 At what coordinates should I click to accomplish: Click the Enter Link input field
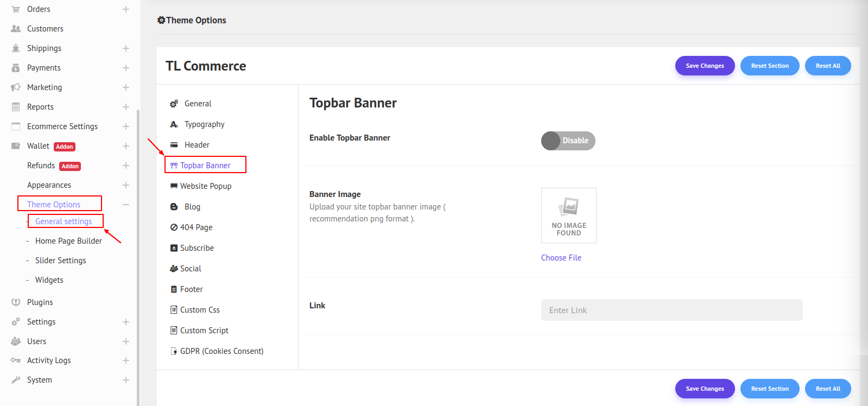[x=671, y=310]
